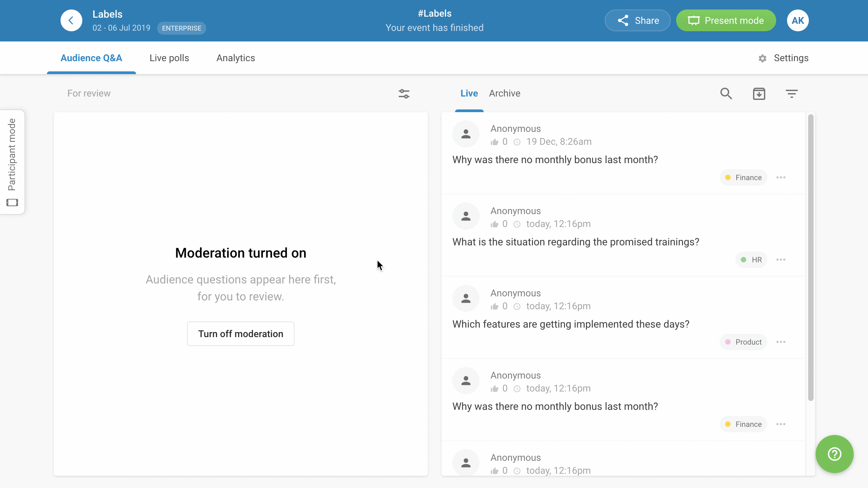Search questions with the magnifier icon
This screenshot has width=868, height=488.
726,93
